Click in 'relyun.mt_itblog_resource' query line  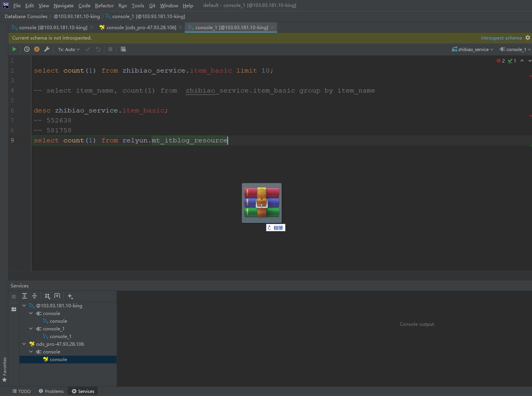(131, 140)
